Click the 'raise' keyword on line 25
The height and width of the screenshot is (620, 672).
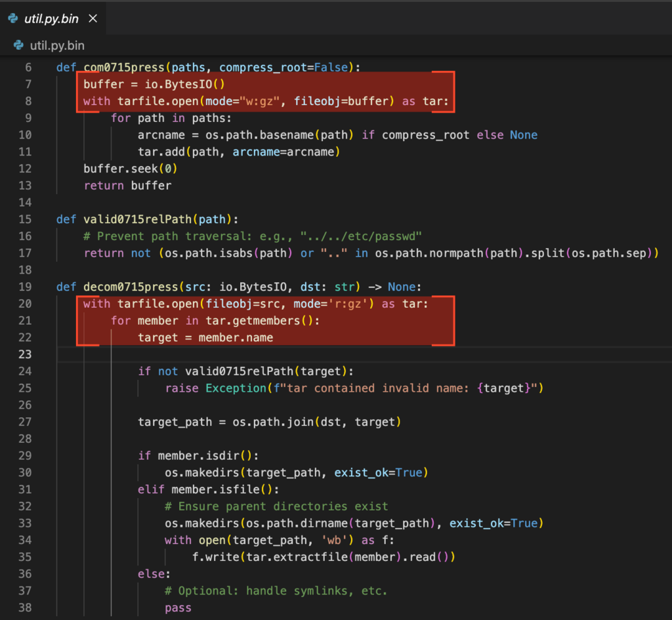pyautogui.click(x=182, y=388)
